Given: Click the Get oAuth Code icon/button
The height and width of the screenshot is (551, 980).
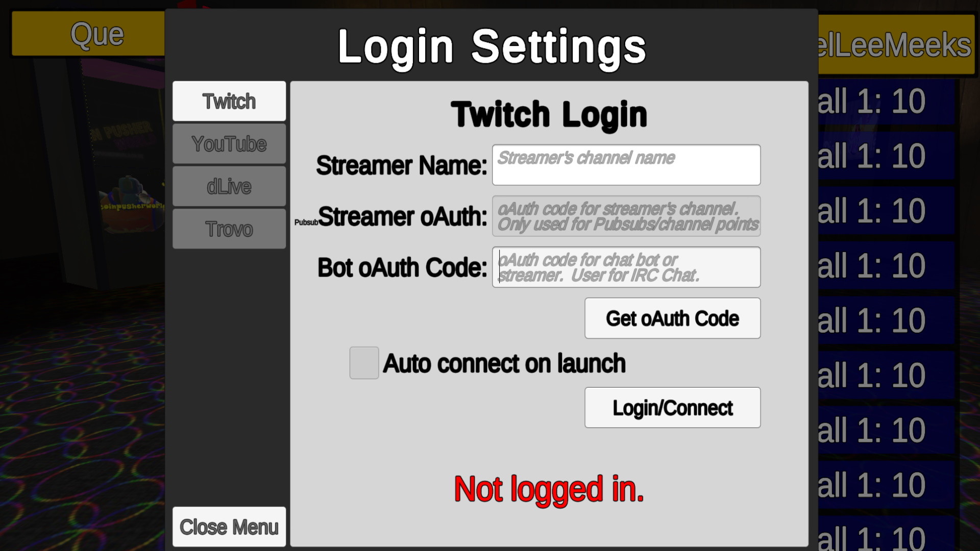Looking at the screenshot, I should pos(672,317).
